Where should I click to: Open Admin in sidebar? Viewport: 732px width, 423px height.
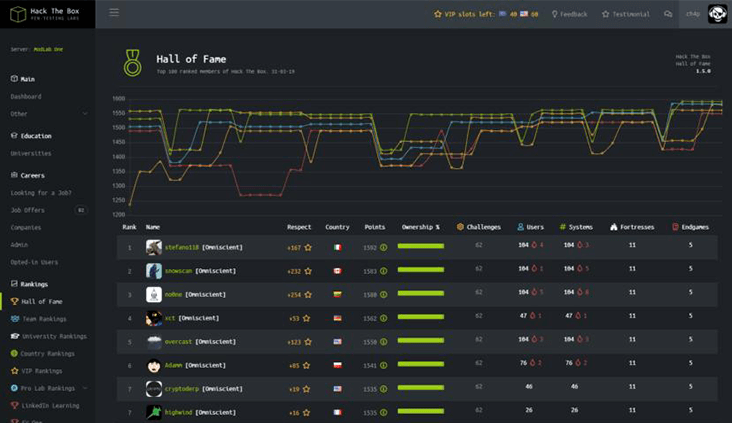[19, 245]
